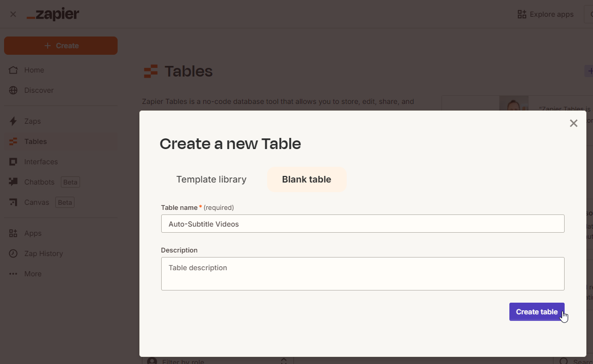Open Chatbots from the sidebar
593x364 pixels.
pos(39,182)
